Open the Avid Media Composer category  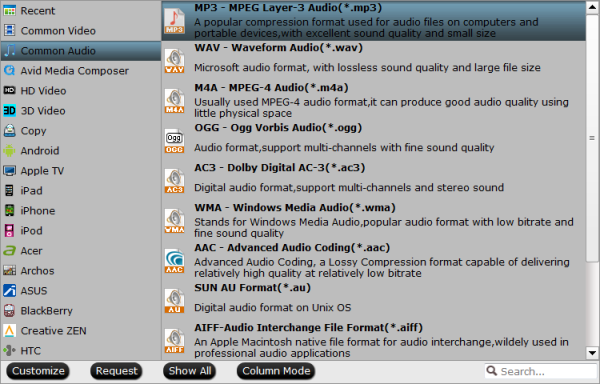81,70
